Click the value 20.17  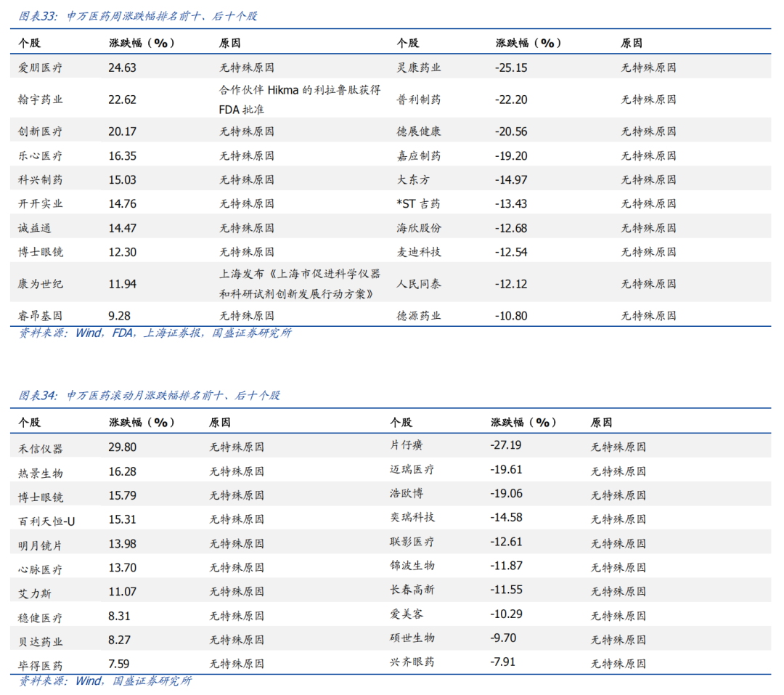(122, 131)
